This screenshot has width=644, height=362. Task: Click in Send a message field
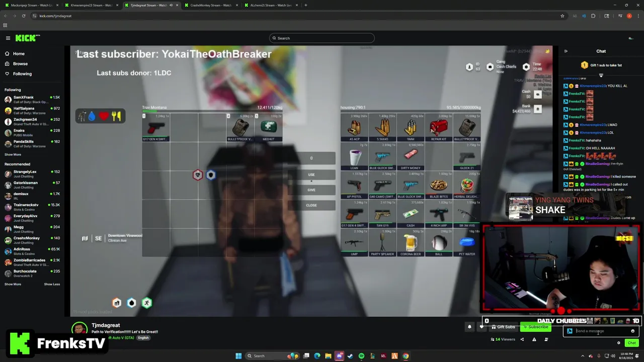pyautogui.click(x=601, y=331)
